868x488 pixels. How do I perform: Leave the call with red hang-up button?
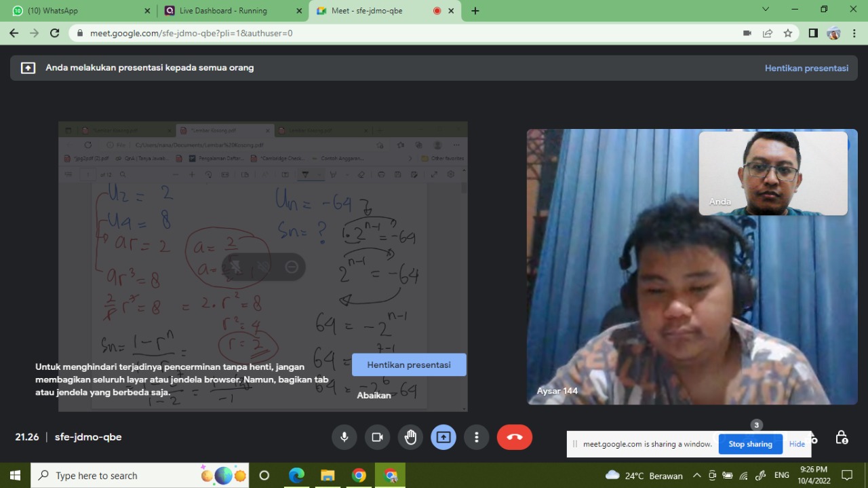(x=515, y=437)
